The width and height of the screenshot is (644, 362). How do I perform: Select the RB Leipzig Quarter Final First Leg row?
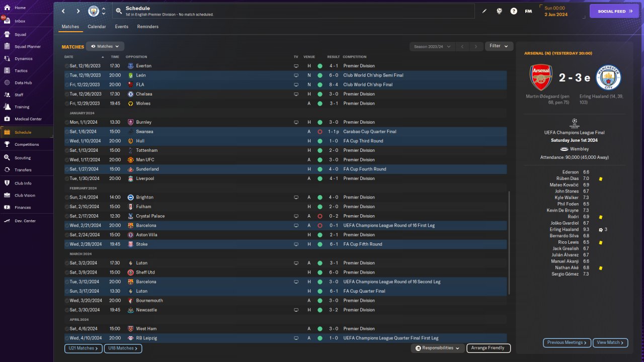tap(285, 338)
